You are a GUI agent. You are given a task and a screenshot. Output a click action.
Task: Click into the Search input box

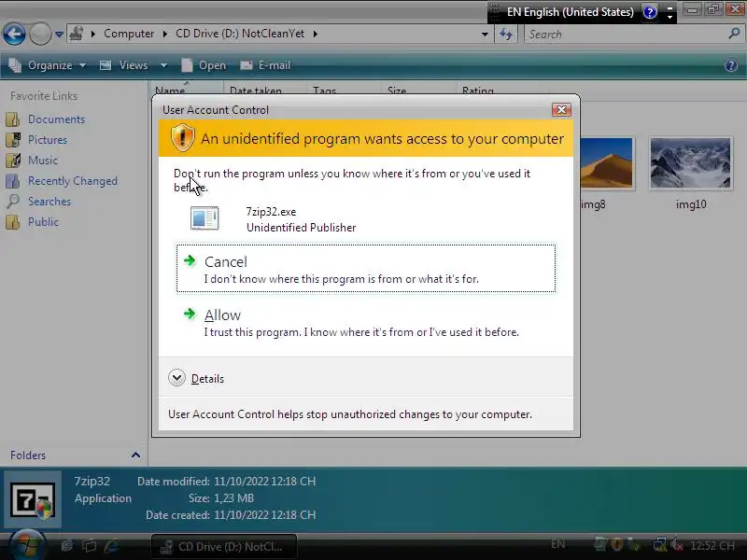tap(624, 35)
